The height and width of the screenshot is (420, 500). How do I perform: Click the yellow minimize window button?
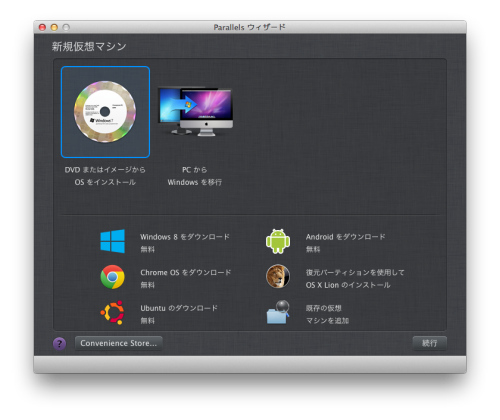pos(54,27)
